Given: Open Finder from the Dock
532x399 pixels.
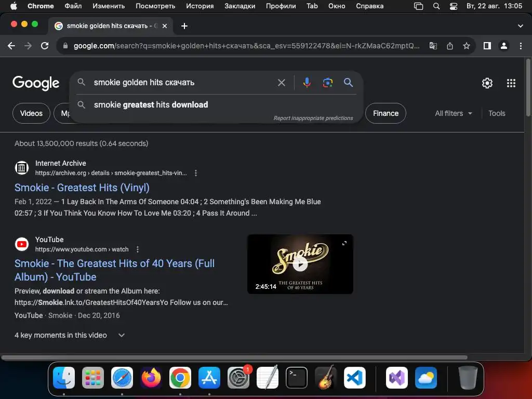Looking at the screenshot, I should (64, 378).
